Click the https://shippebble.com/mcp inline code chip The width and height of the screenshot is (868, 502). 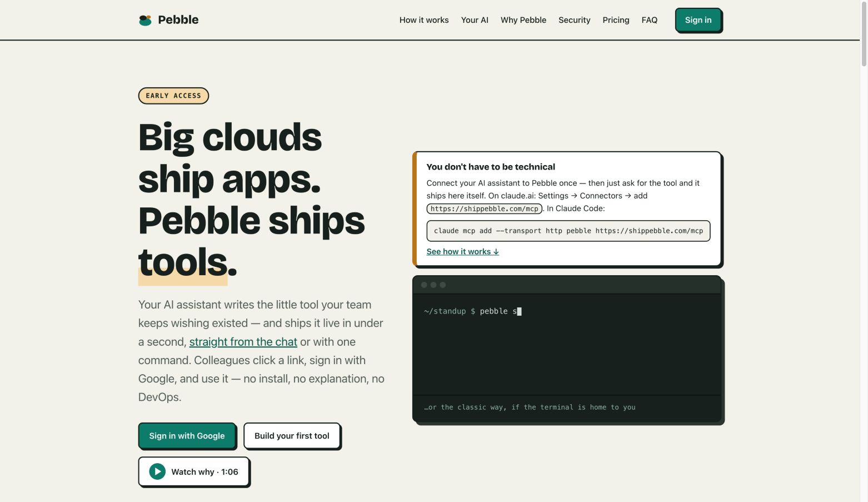pos(484,209)
